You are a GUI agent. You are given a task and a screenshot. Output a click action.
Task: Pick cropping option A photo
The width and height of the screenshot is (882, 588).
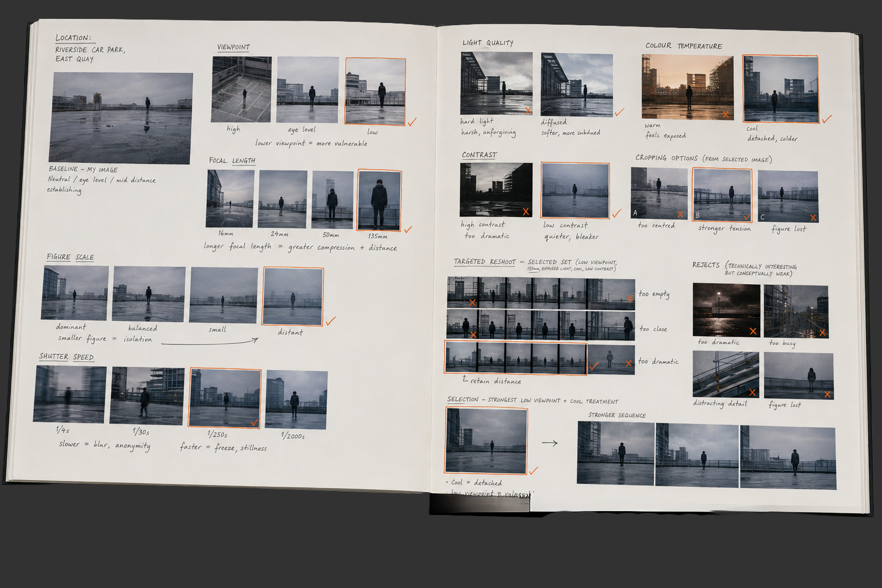[659, 193]
